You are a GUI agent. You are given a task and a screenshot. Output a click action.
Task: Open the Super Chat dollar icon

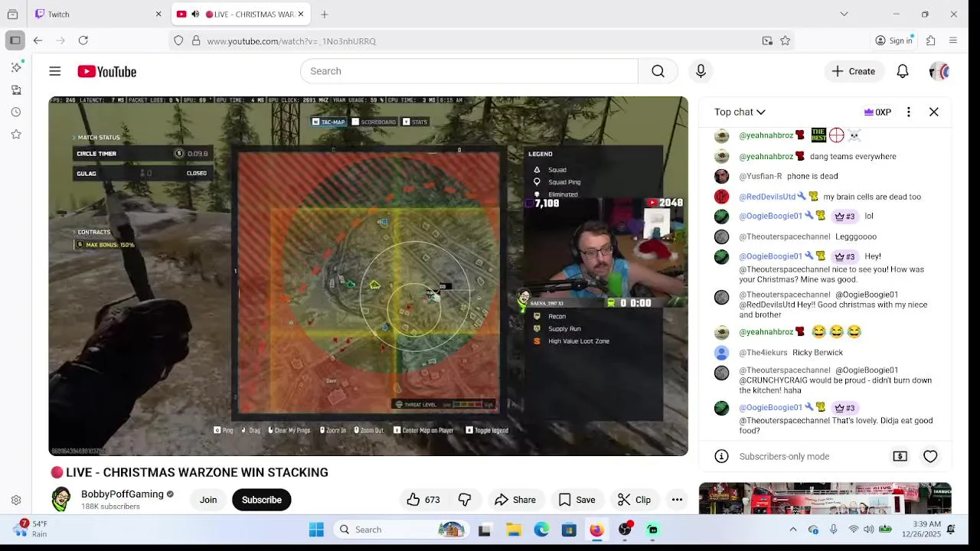[x=900, y=456]
